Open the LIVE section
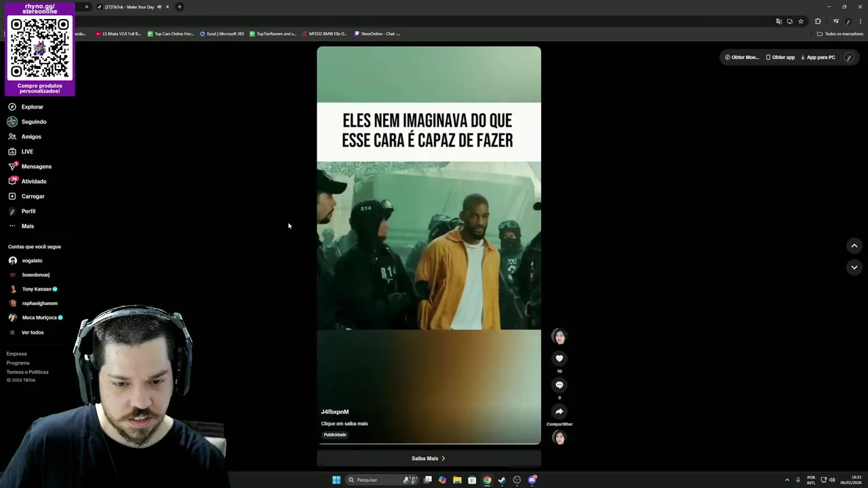The width and height of the screenshot is (868, 488). pos(20,152)
